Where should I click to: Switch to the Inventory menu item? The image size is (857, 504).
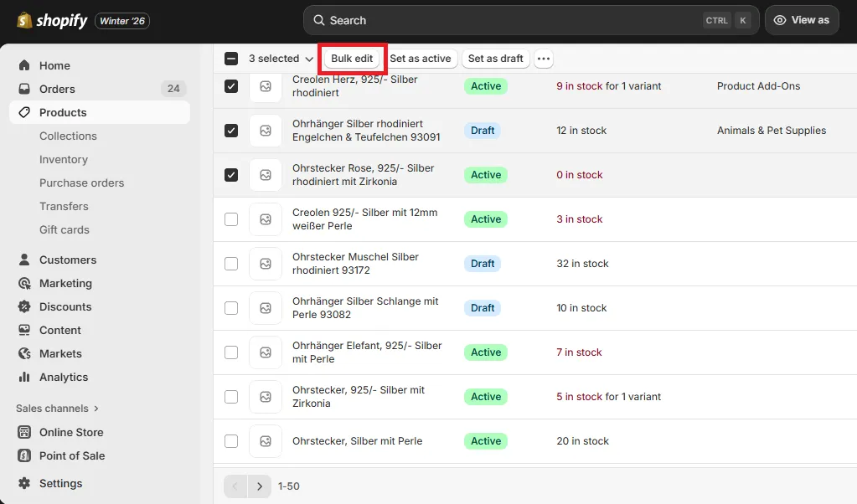(63, 159)
